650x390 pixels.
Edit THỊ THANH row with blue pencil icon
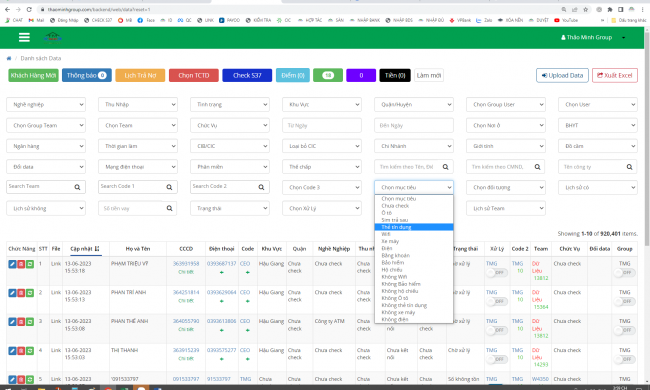click(12, 351)
